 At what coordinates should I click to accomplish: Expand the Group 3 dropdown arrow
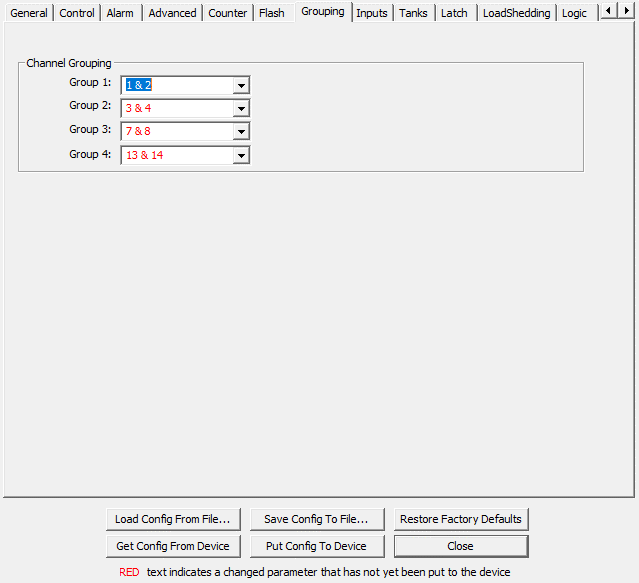click(240, 132)
